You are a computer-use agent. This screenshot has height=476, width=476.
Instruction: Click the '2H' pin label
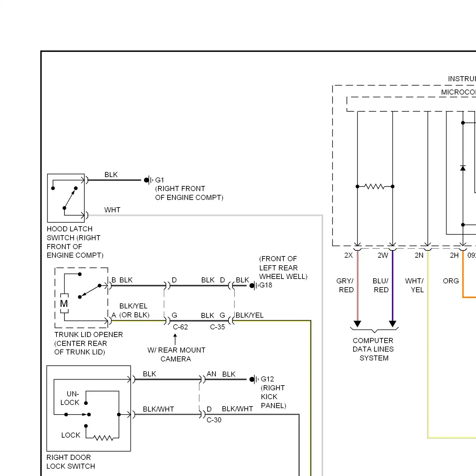click(454, 255)
